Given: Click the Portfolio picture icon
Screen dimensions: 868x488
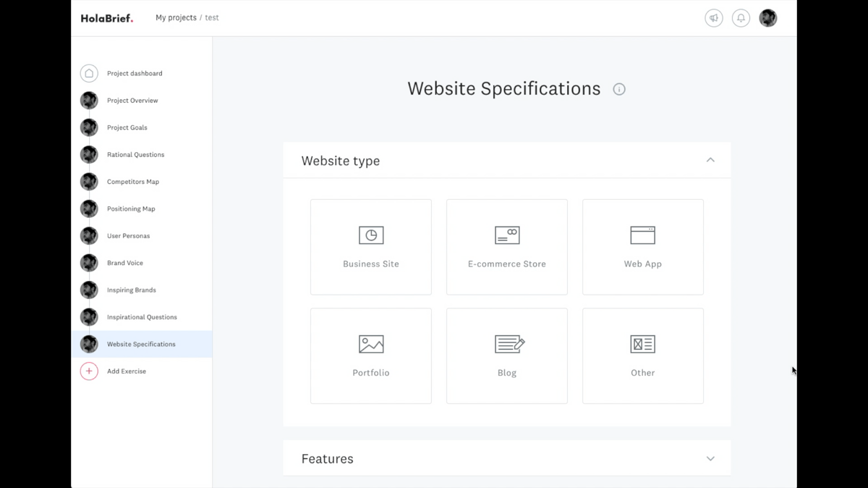Looking at the screenshot, I should pyautogui.click(x=371, y=344).
